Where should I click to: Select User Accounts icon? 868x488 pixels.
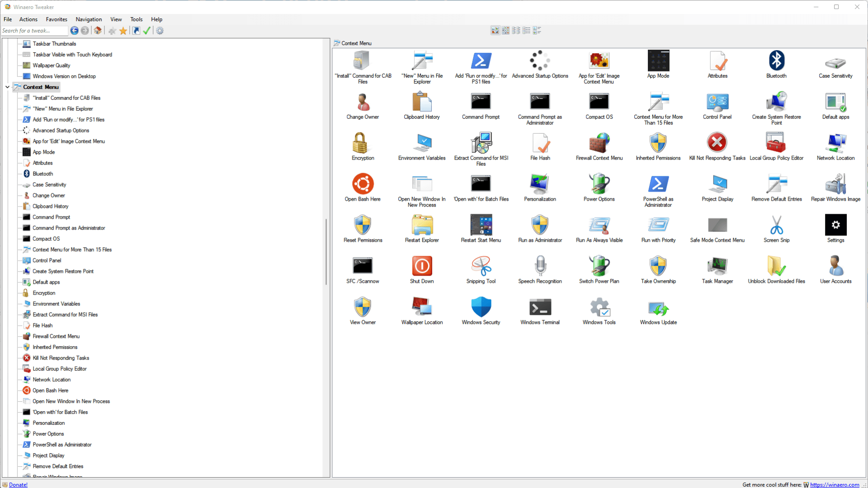tap(835, 266)
